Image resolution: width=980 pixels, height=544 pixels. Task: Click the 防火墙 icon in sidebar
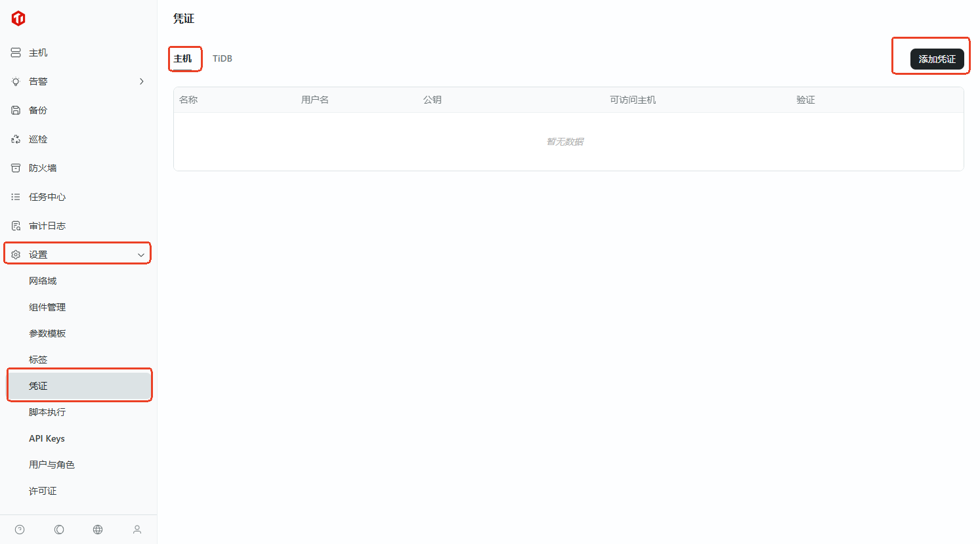pyautogui.click(x=16, y=168)
